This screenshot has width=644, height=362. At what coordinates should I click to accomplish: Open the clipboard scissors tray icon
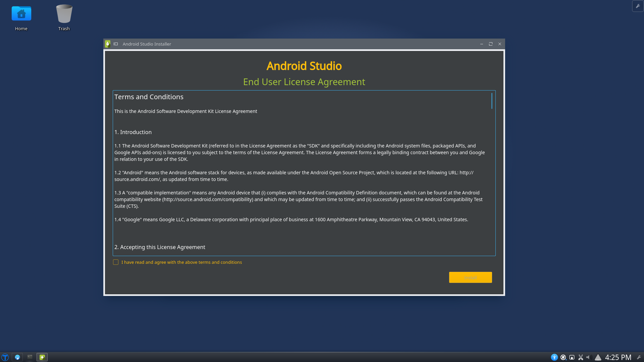(581, 357)
